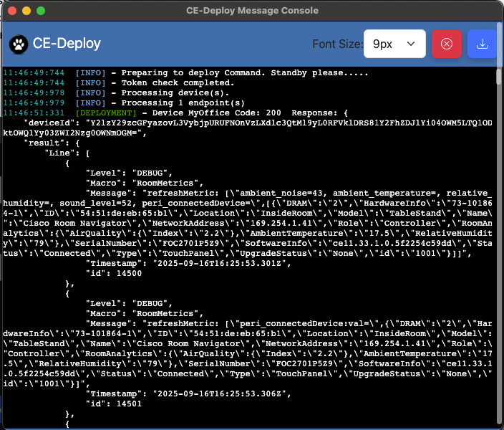The image size is (504, 430).
Task: Click the CE-Deploy paw logo
Action: pyautogui.click(x=19, y=44)
